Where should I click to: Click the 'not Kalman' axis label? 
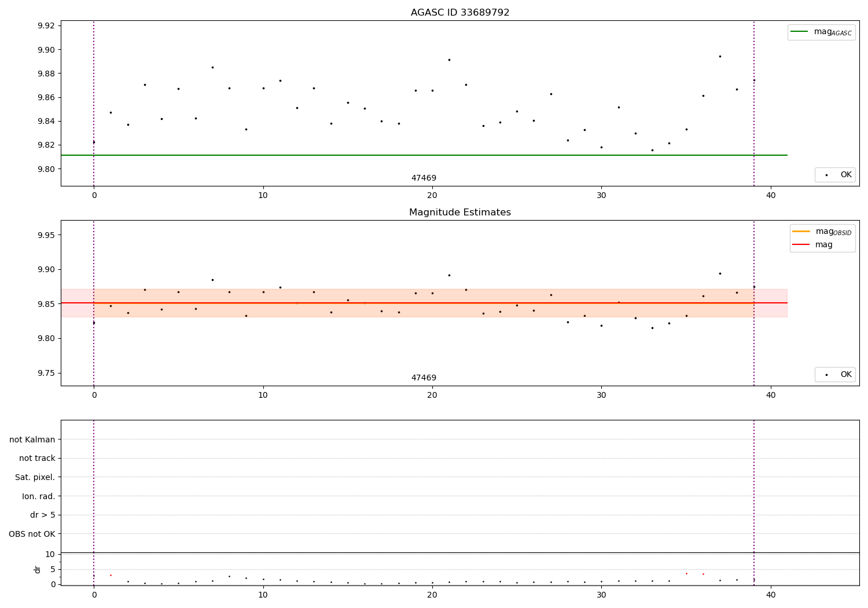point(32,439)
